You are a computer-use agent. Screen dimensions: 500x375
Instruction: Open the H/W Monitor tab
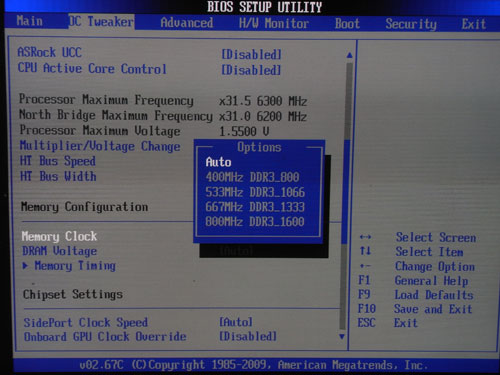pos(274,23)
